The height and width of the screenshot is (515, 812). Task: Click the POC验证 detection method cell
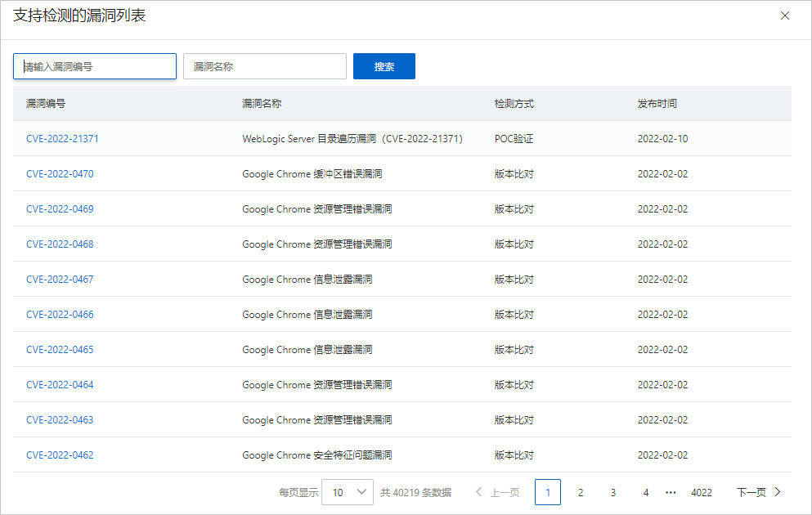(x=514, y=139)
